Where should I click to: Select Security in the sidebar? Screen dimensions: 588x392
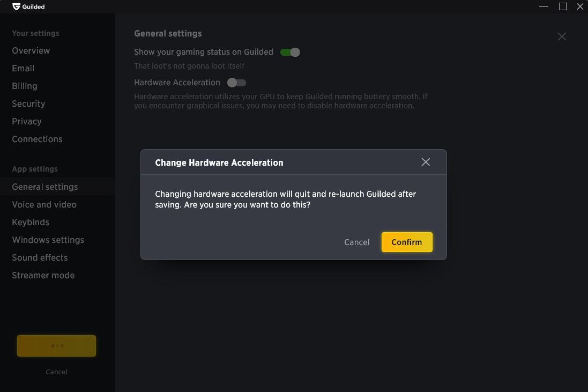28,103
